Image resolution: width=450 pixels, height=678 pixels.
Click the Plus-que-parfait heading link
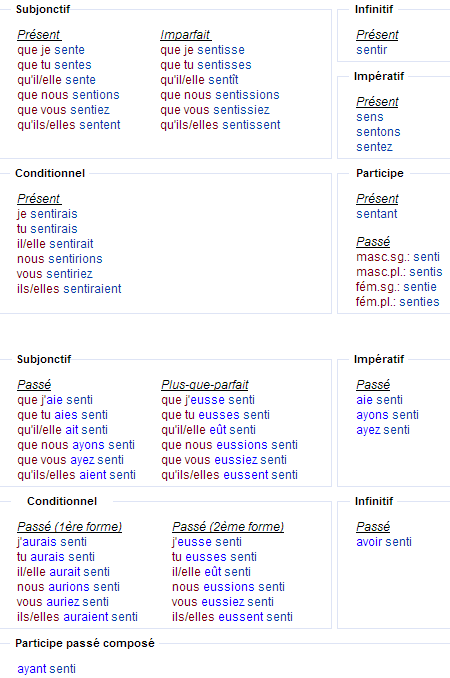[205, 385]
